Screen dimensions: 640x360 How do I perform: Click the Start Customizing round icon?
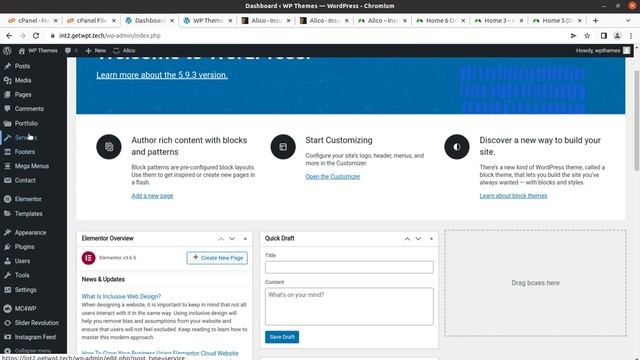283,147
